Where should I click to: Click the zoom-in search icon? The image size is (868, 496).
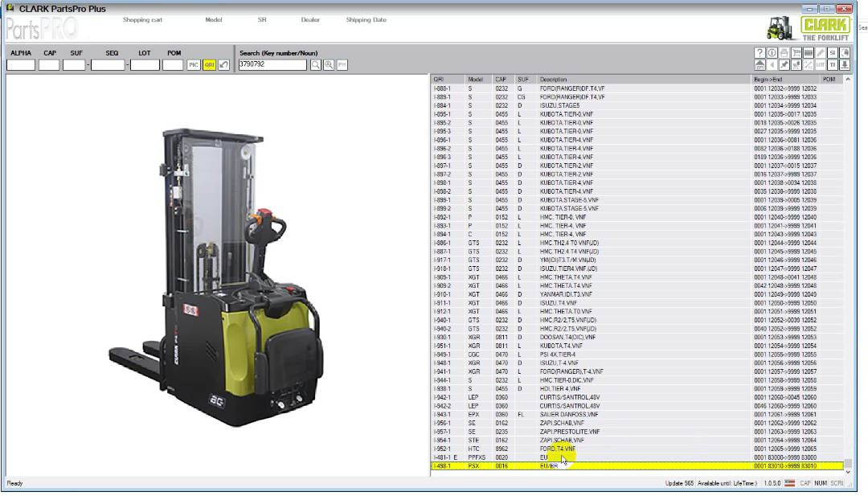329,64
